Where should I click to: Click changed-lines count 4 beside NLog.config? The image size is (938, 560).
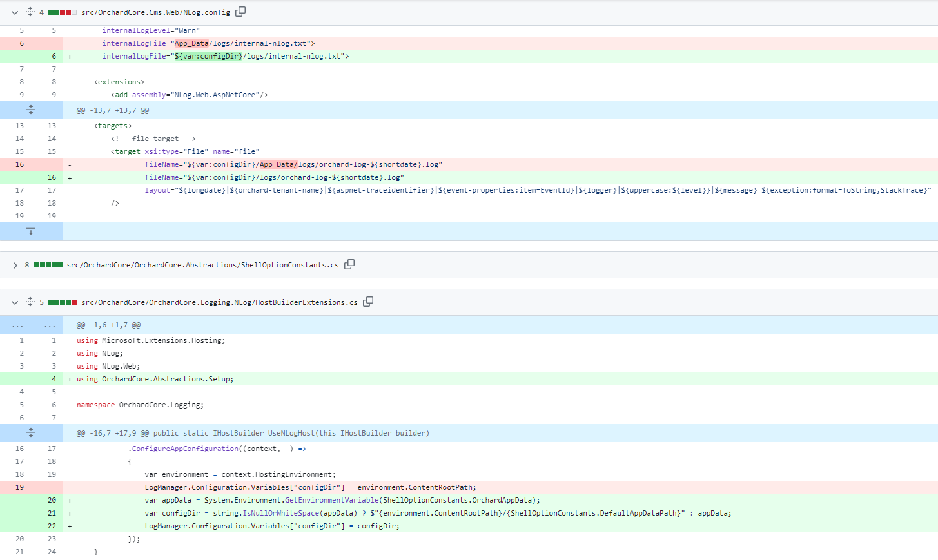(42, 12)
